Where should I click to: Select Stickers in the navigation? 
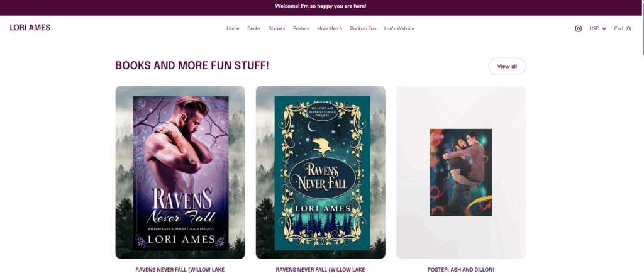click(x=277, y=28)
